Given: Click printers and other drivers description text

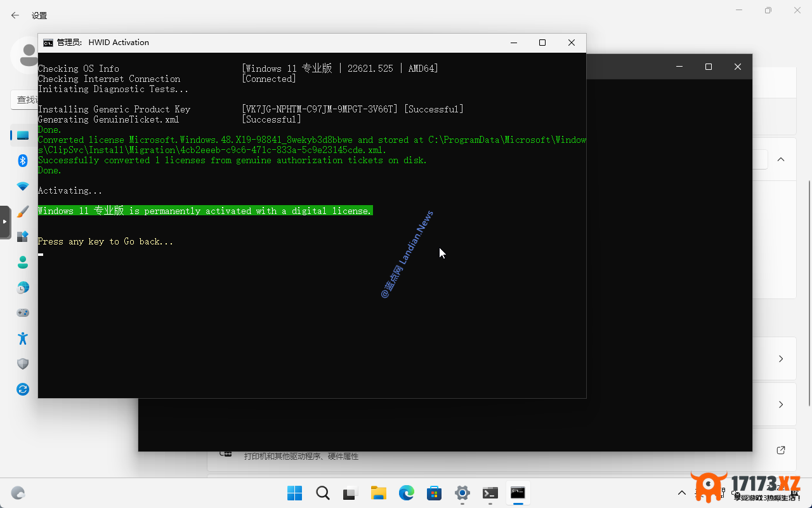Looking at the screenshot, I should coord(301,456).
